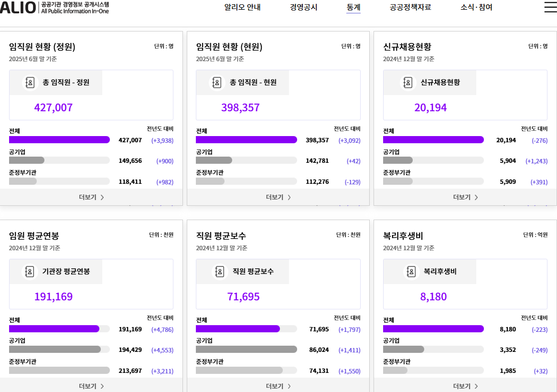
Task: Click the person icon on 총 임직원 - 정원 card
Action: coord(30,82)
